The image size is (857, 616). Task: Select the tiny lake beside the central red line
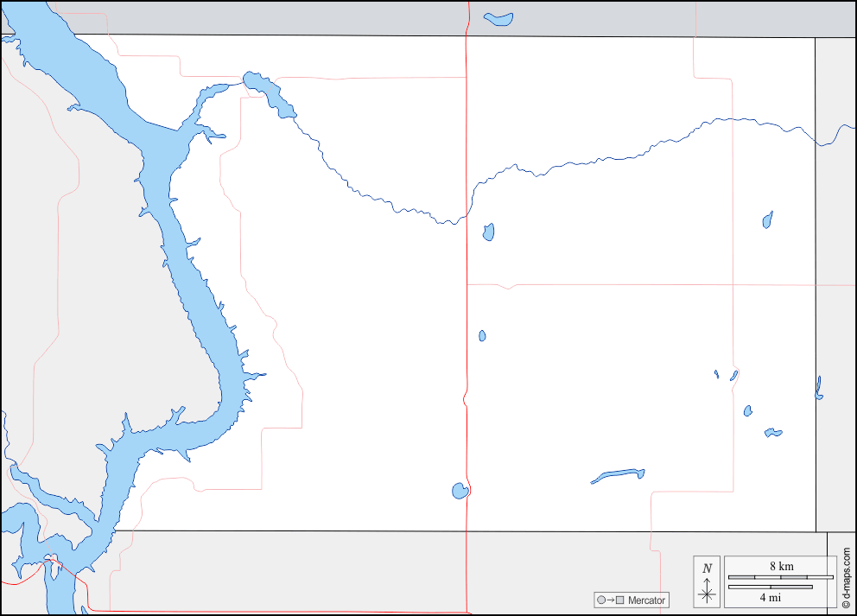[482, 335]
